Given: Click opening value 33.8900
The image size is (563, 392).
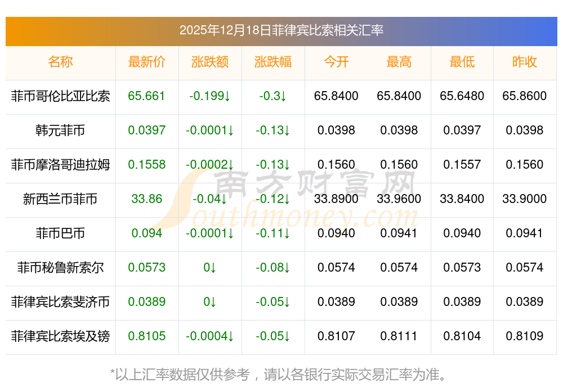Looking at the screenshot, I should [336, 199].
